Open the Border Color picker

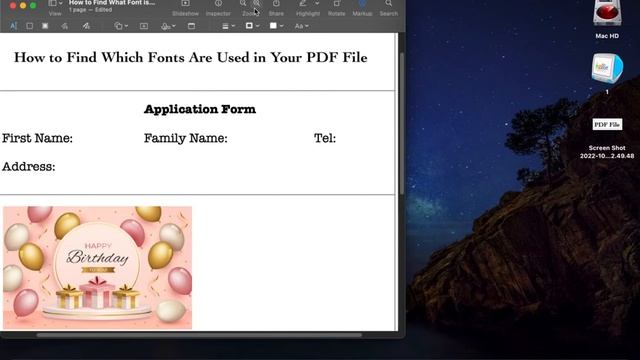(252, 26)
